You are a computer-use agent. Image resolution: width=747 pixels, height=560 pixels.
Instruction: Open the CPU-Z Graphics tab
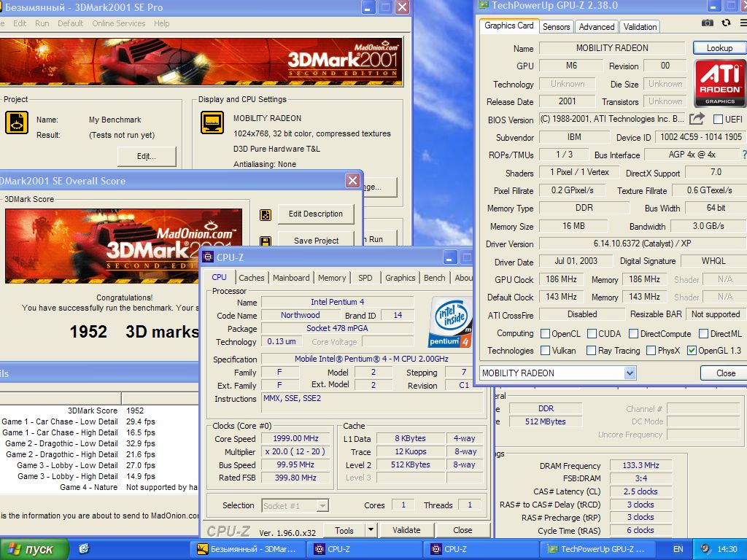tap(400, 278)
